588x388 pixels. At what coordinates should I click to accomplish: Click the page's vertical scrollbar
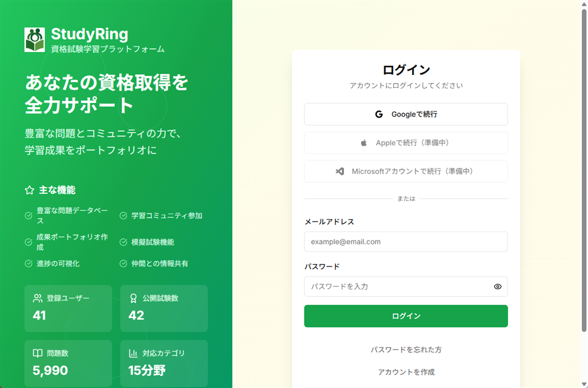584,167
